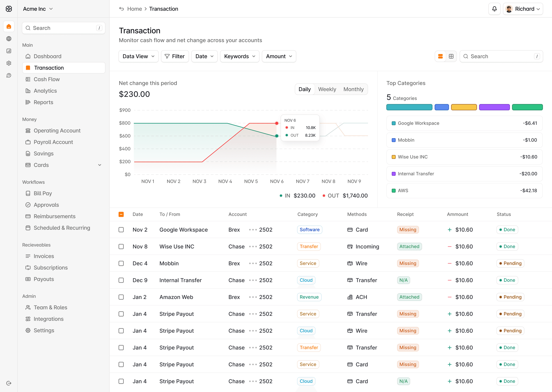
Task: Toggle the select-all checkbox in table header
Action: tap(121, 214)
